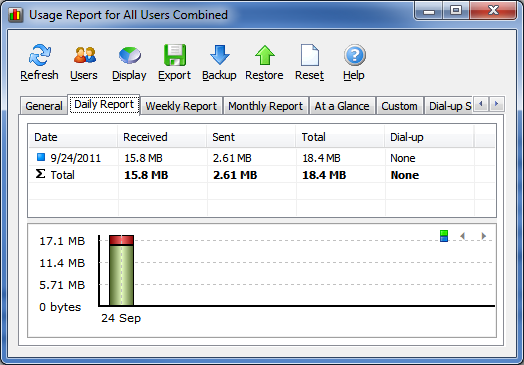This screenshot has width=524, height=365.
Task: Switch to the Weekly Report tab
Action: 181,106
